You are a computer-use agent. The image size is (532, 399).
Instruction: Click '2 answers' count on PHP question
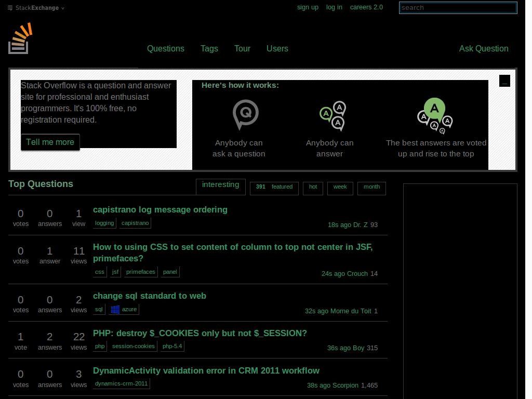tap(50, 341)
